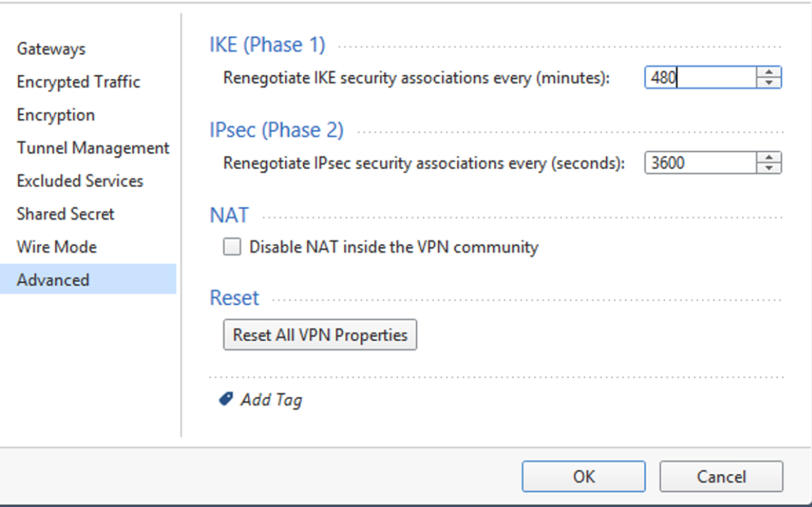812x507 pixels.
Task: Switch to Encrypted Traffic settings
Action: click(78, 82)
